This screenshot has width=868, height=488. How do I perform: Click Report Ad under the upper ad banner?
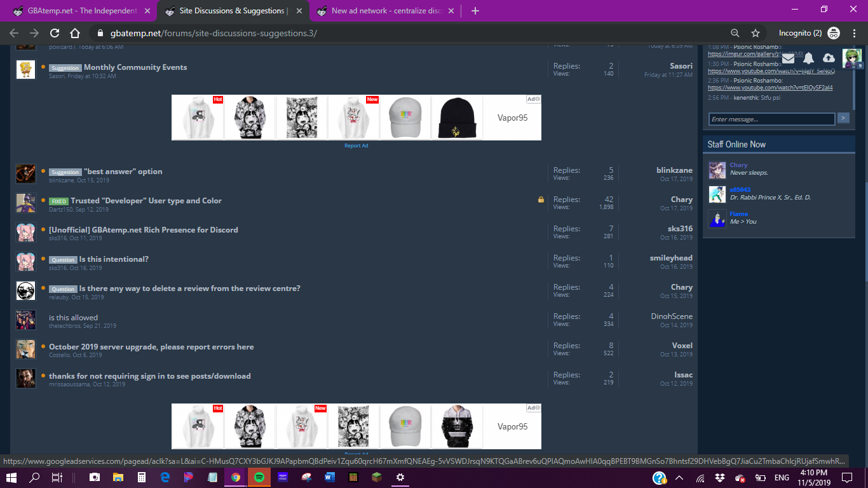coord(356,146)
